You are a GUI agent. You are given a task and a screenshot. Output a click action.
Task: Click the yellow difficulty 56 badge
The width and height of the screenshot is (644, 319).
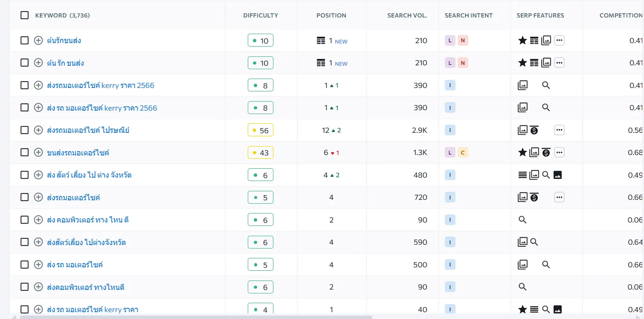260,130
